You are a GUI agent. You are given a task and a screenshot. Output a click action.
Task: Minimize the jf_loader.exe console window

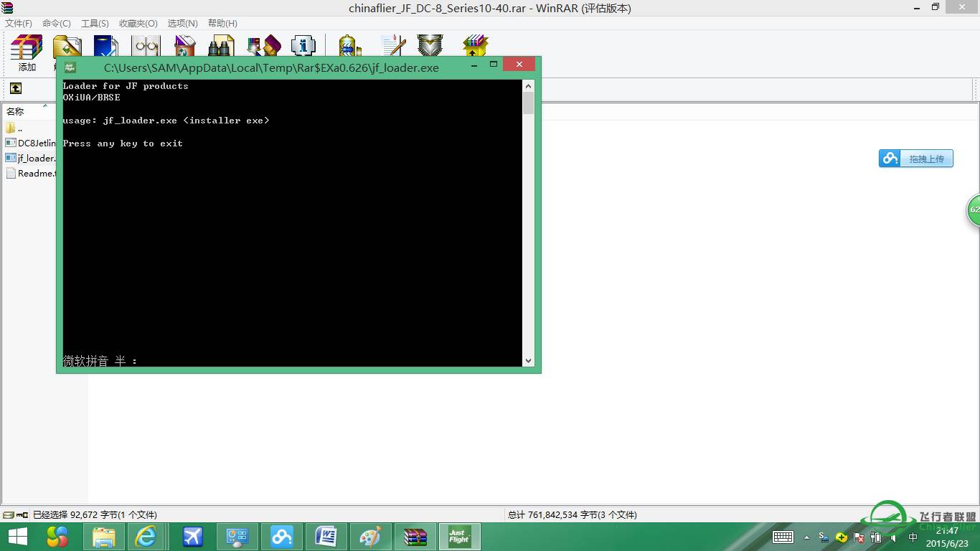[475, 65]
